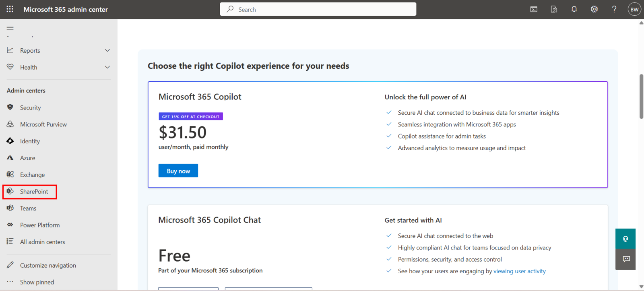Click the mobile app download header icon

(x=554, y=9)
